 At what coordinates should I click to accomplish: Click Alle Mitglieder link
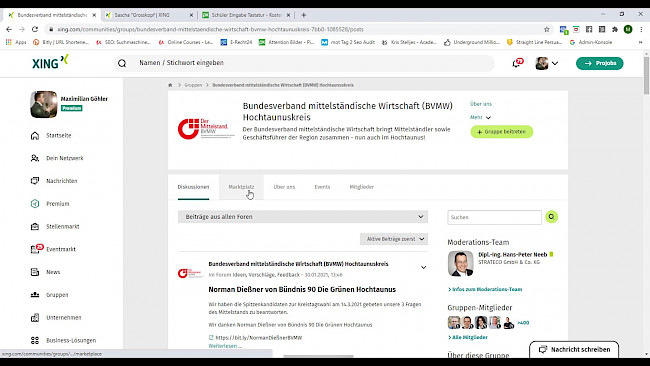(x=468, y=337)
